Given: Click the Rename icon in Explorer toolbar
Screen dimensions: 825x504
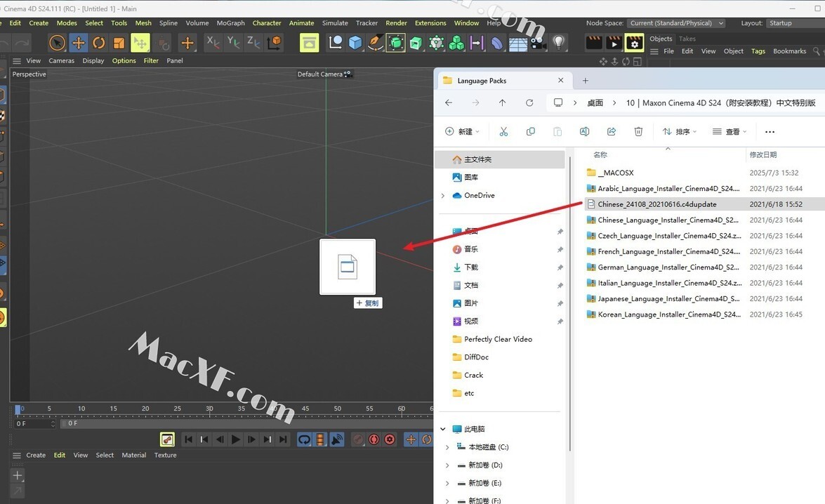Looking at the screenshot, I should [x=584, y=131].
